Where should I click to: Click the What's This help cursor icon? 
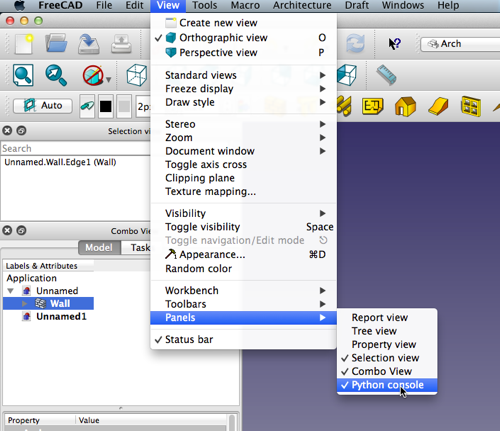(x=395, y=44)
